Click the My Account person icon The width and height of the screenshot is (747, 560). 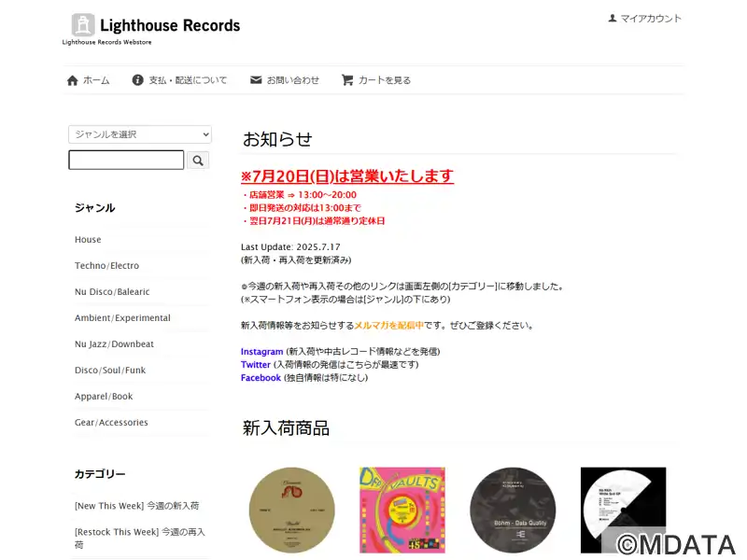[x=613, y=18]
